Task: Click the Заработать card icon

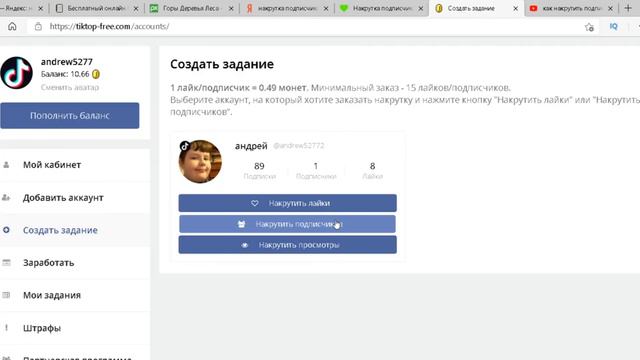Action: click(6, 263)
